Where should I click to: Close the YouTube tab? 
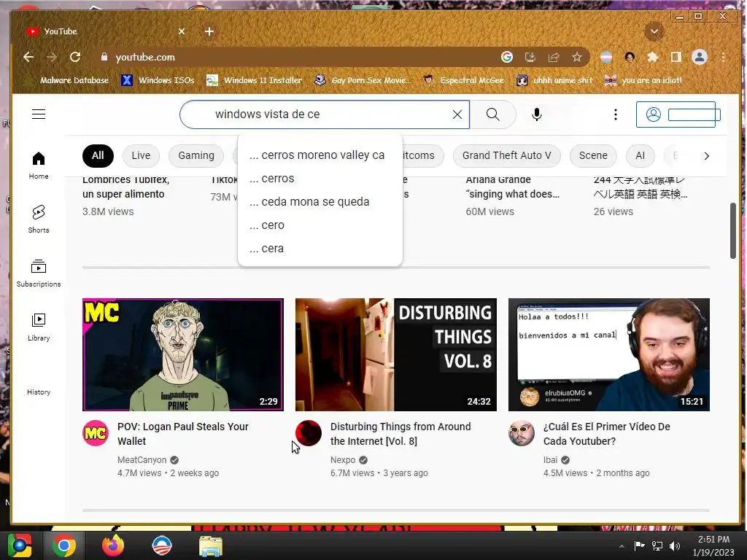click(x=182, y=31)
